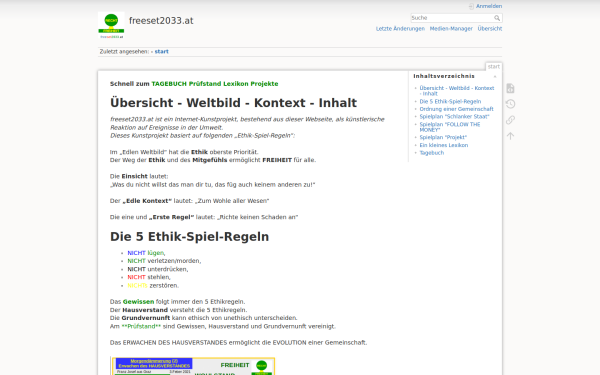Click the back-to-top arrow icon
This screenshot has height=375, width=600.
[x=510, y=136]
